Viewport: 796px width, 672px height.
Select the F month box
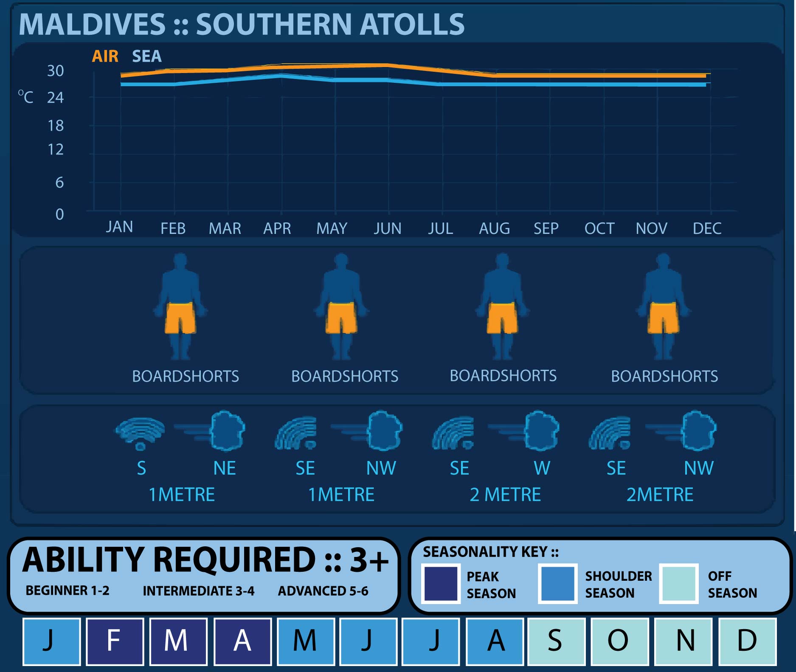pos(115,641)
